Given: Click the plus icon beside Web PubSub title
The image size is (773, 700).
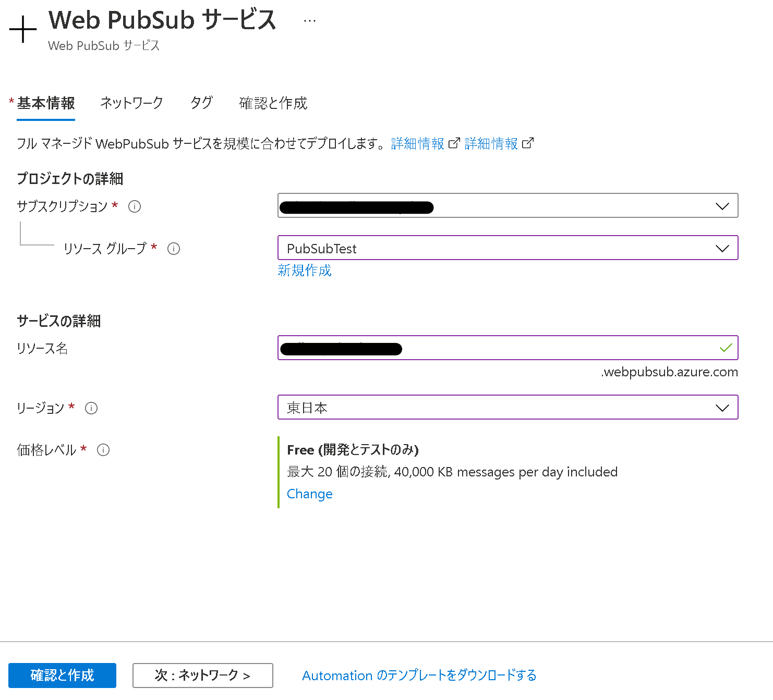Looking at the screenshot, I should [x=23, y=30].
